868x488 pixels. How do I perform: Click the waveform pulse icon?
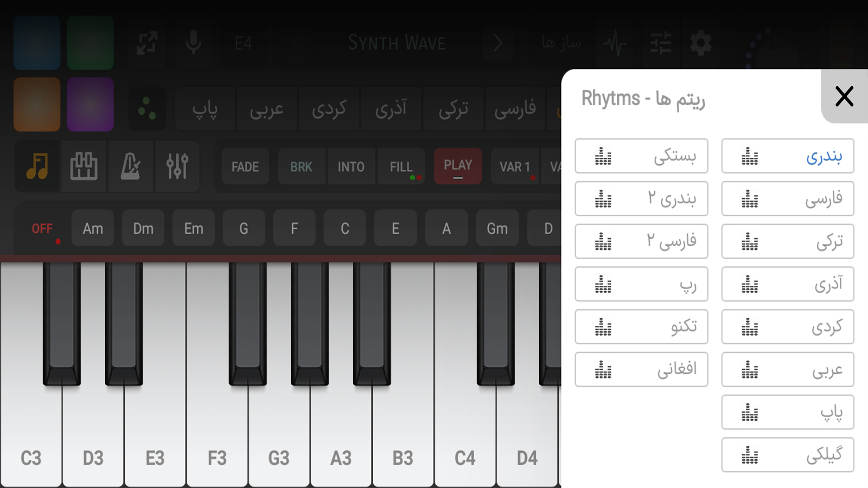(x=615, y=43)
